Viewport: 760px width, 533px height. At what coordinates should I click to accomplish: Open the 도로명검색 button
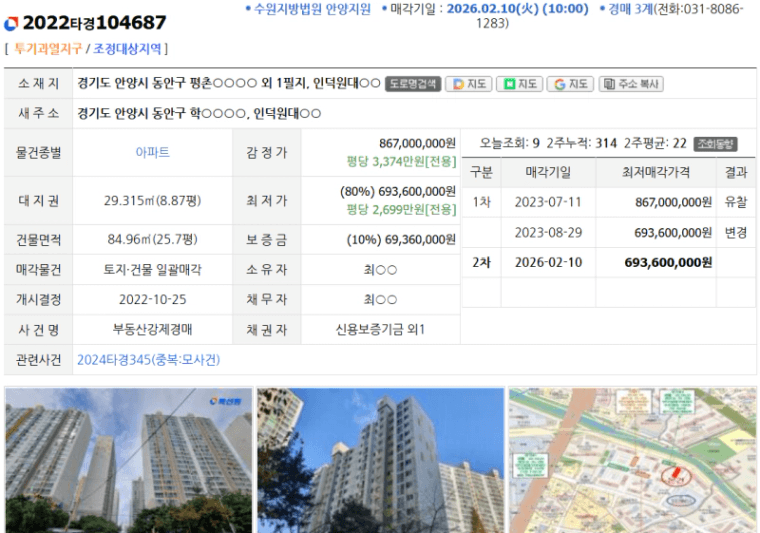(413, 84)
